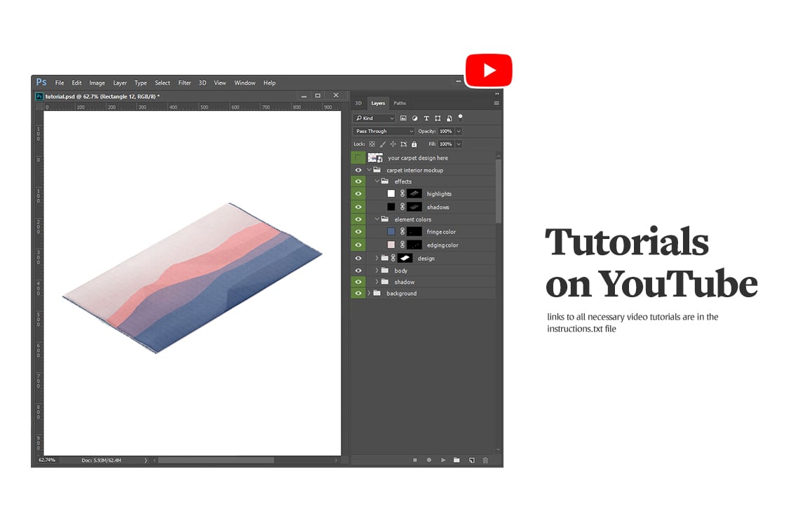Screen dimensions: 798x532
Task: Click the lock position move icon
Action: (393, 144)
